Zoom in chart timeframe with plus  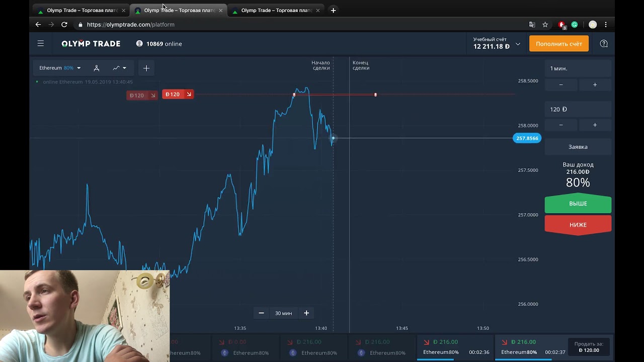pyautogui.click(x=306, y=313)
